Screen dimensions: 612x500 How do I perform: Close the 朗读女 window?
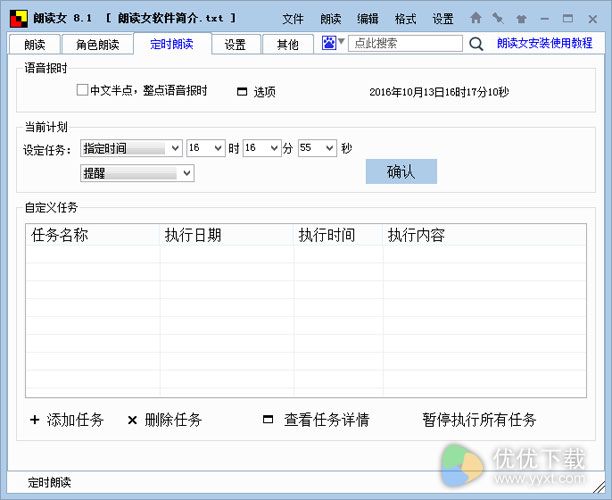point(592,19)
